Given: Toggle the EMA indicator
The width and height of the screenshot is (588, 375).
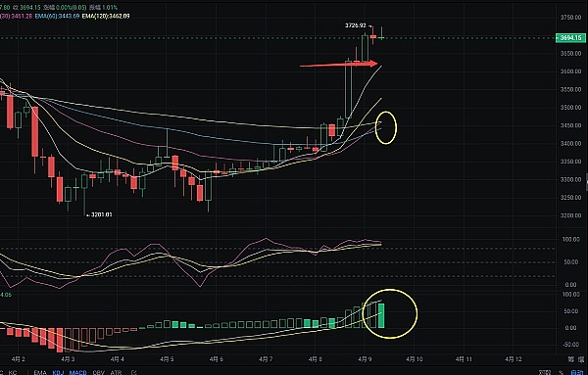Looking at the screenshot, I should [40, 373].
